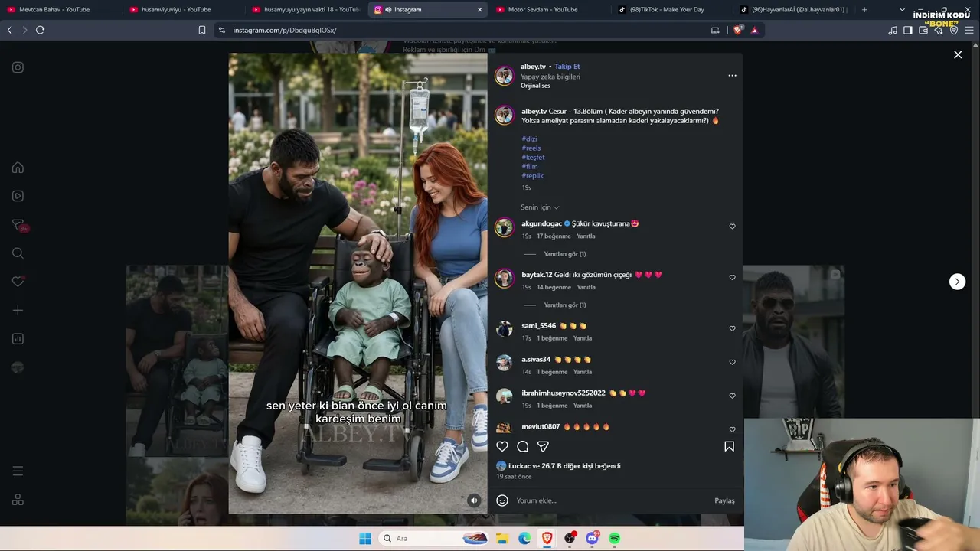The image size is (980, 551).
Task: Go back with browser back arrow
Action: 9,30
